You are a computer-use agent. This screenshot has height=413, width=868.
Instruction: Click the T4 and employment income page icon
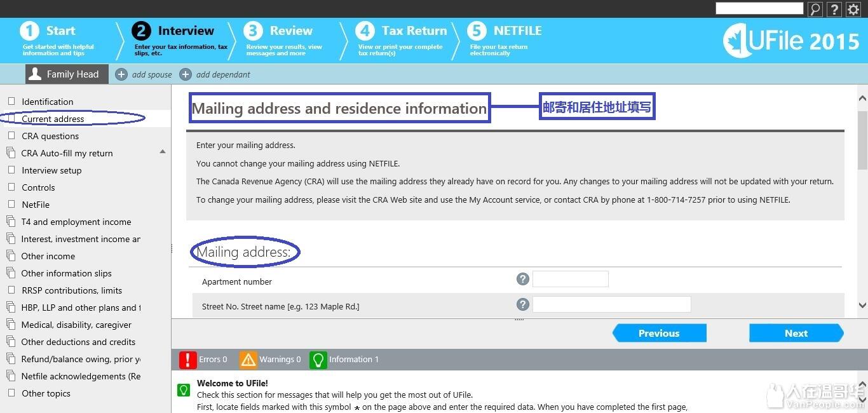click(11, 222)
